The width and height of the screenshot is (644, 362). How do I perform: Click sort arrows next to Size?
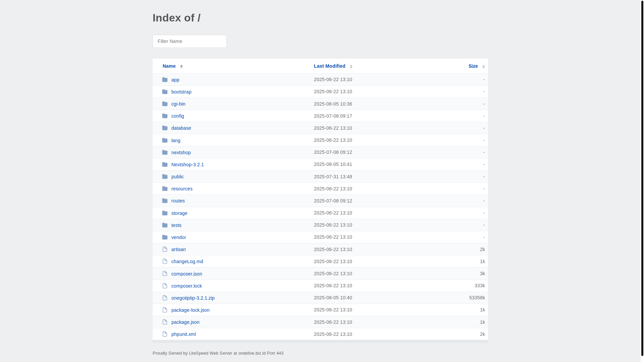pos(484,66)
